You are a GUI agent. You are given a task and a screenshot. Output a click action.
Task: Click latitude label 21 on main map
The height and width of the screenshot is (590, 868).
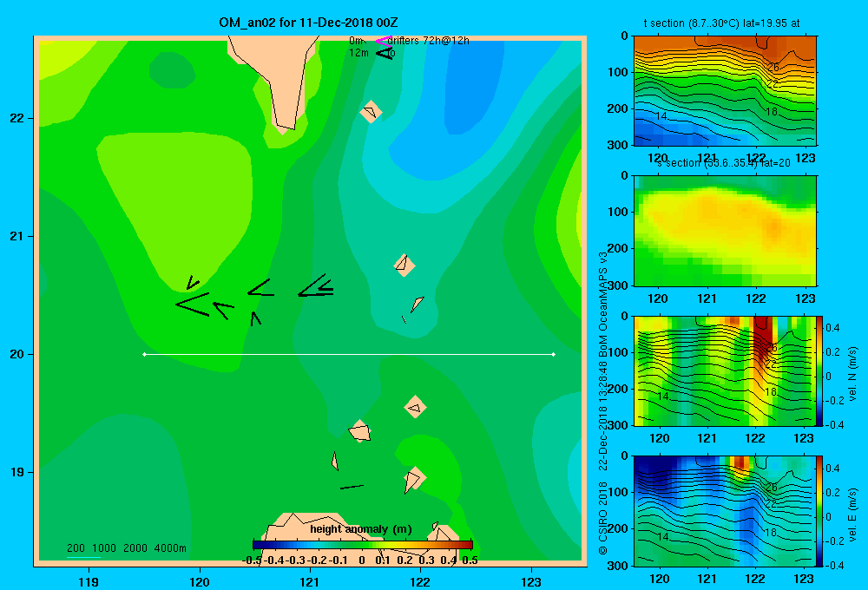coord(17,236)
